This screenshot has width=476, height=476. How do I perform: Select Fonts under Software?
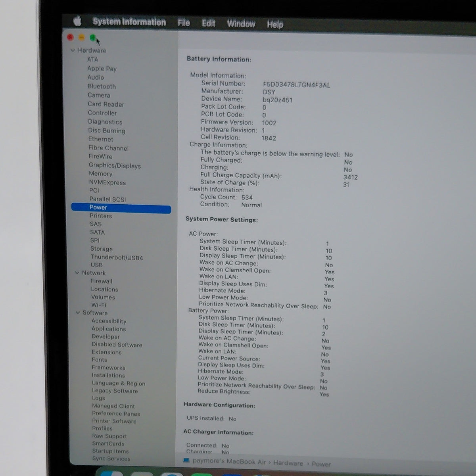100,360
